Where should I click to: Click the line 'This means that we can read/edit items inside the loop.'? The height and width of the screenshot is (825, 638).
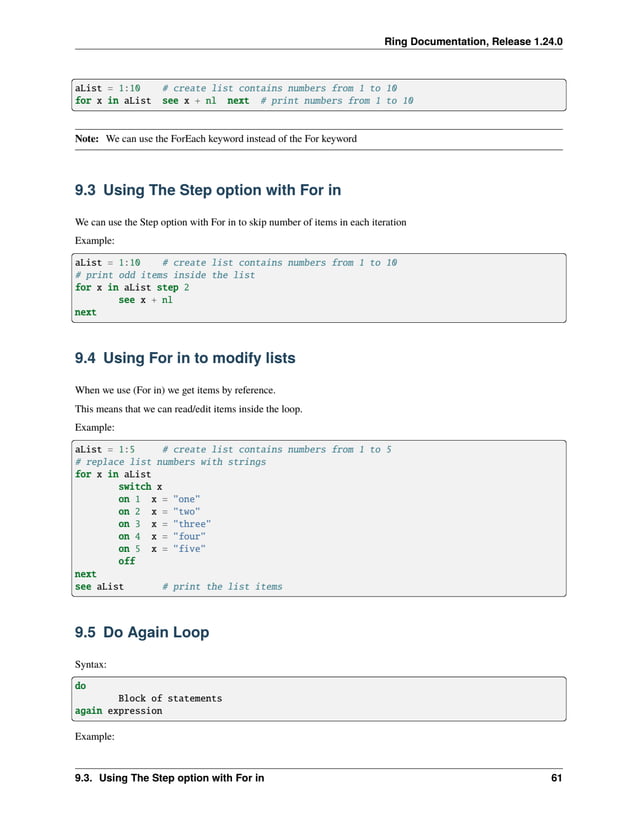click(188, 409)
